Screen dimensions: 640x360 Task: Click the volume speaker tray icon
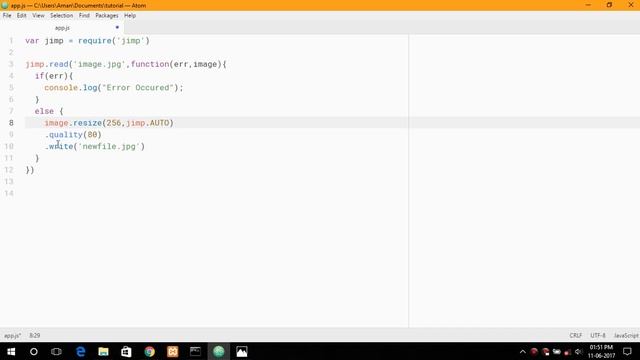578,351
